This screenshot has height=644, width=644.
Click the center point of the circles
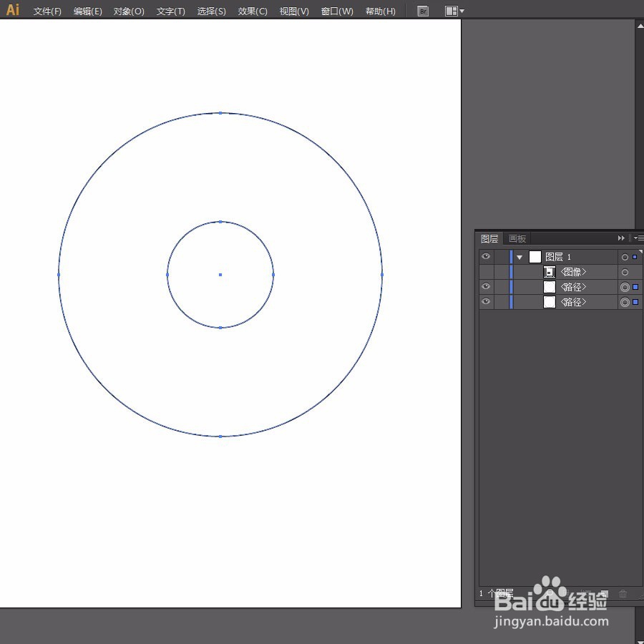(x=220, y=275)
